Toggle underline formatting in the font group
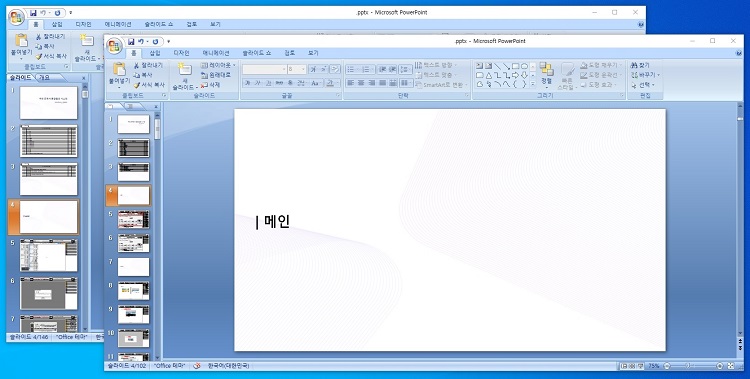This screenshot has height=379, width=750. click(x=268, y=83)
